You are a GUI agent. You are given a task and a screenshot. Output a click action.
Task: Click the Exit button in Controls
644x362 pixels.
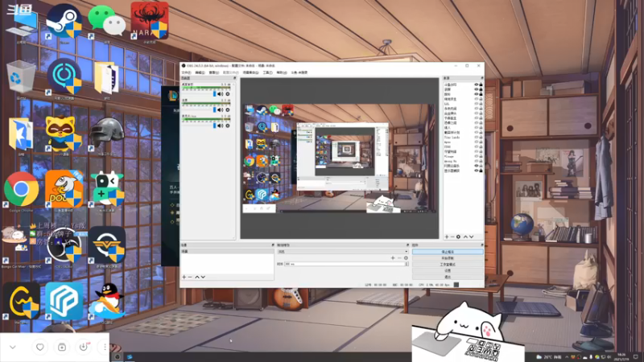[448, 277]
